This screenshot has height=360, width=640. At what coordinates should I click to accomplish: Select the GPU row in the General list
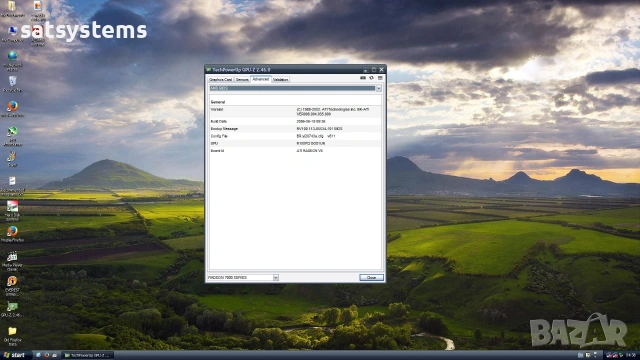click(296, 144)
